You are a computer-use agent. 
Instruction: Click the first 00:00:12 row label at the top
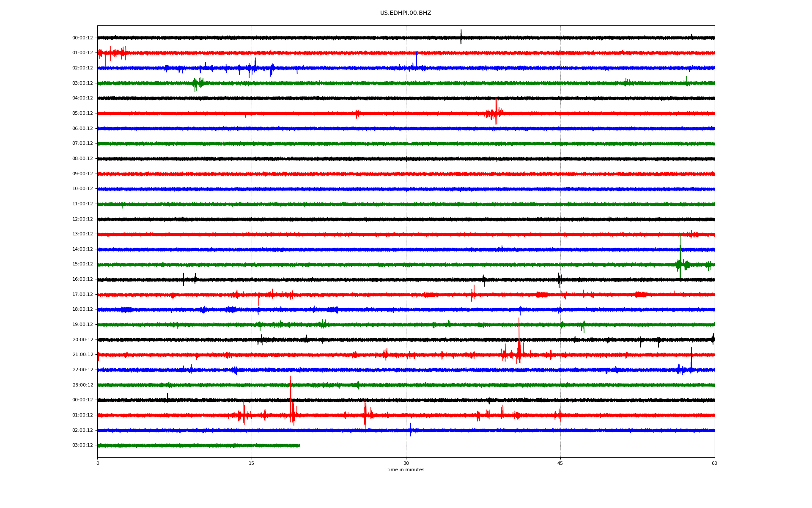[82, 38]
